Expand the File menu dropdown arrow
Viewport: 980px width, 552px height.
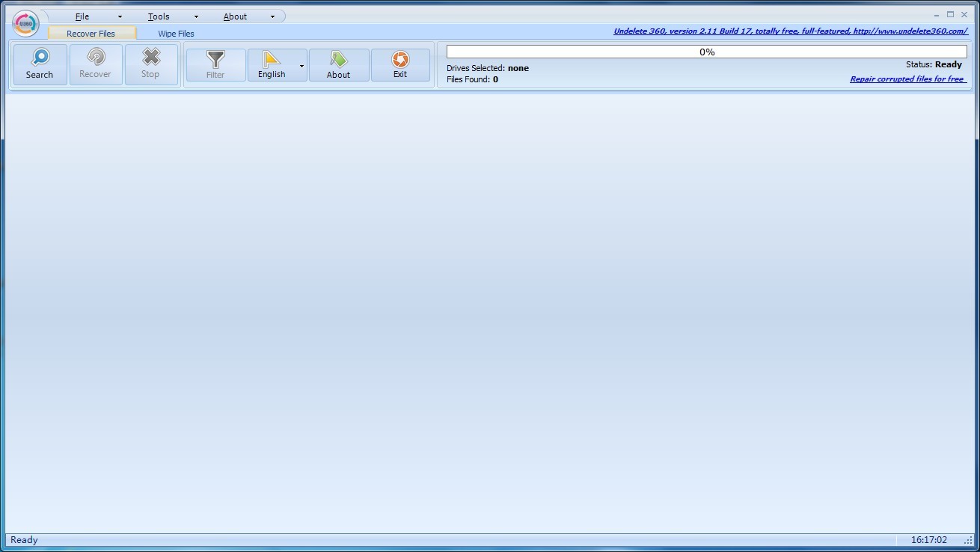[x=120, y=16]
